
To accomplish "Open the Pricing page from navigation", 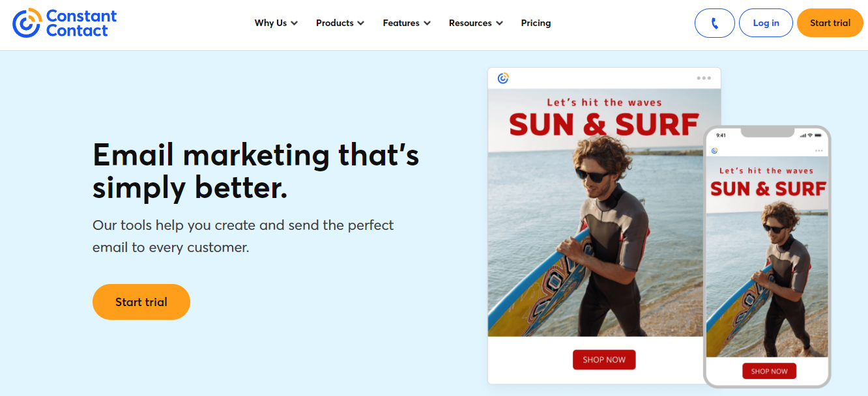I will pyautogui.click(x=536, y=23).
